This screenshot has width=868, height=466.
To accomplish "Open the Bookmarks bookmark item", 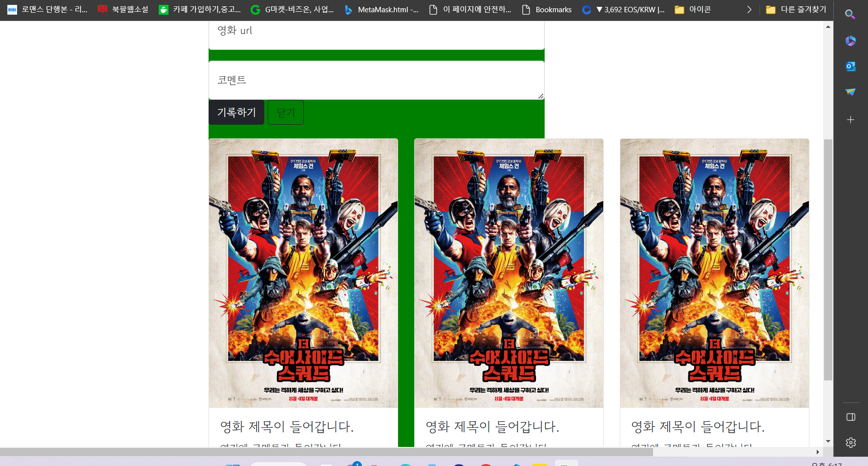I will click(x=547, y=9).
